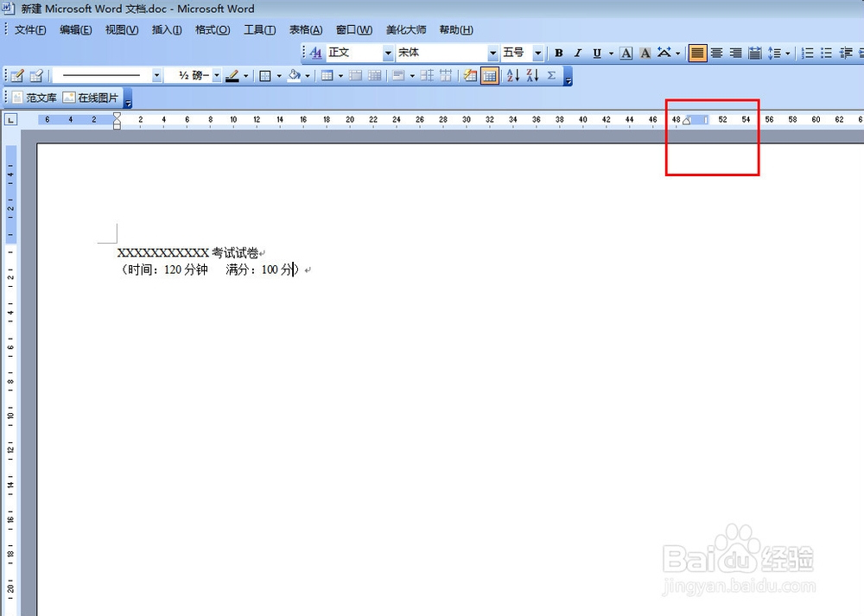Click the line spacing icon
Image resolution: width=864 pixels, height=616 pixels.
click(x=775, y=53)
